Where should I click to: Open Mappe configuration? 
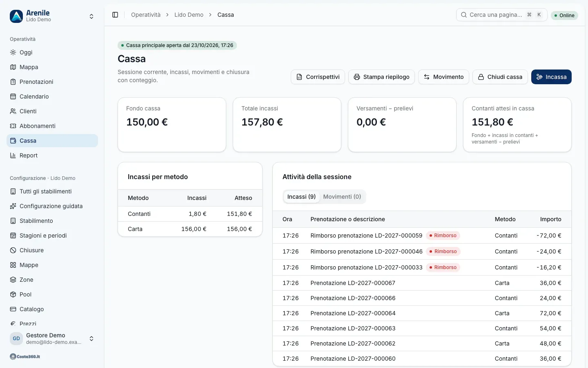(x=52, y=265)
